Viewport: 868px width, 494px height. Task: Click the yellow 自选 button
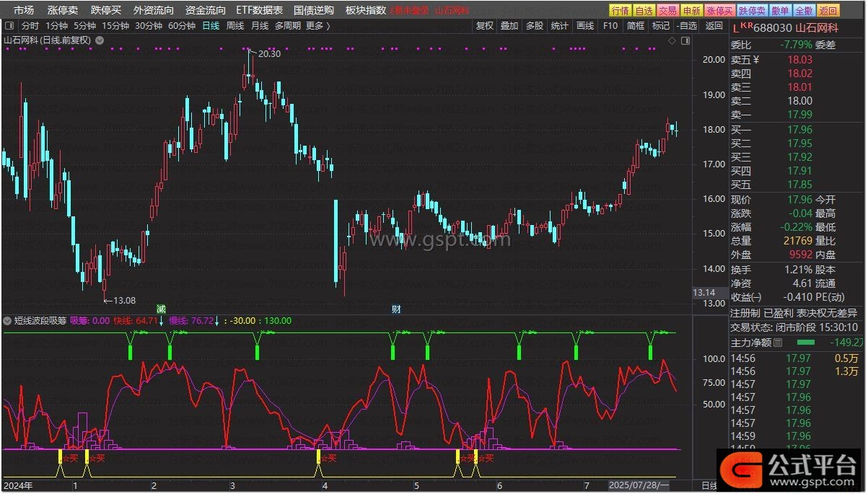coord(644,10)
